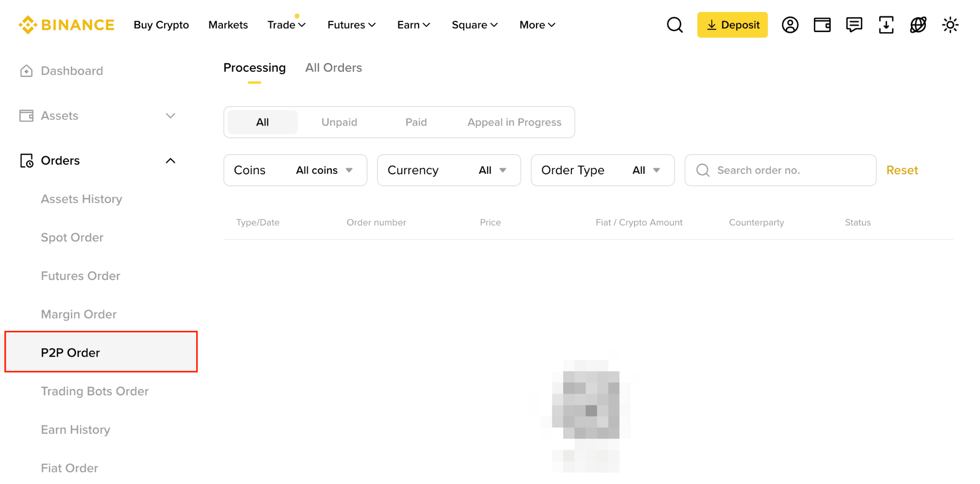Reset the order filters
The image size is (980, 484).
coord(902,170)
